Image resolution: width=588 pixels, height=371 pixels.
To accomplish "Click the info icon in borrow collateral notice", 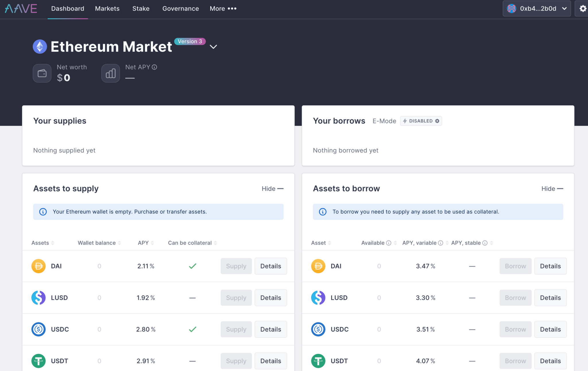I will coord(323,212).
